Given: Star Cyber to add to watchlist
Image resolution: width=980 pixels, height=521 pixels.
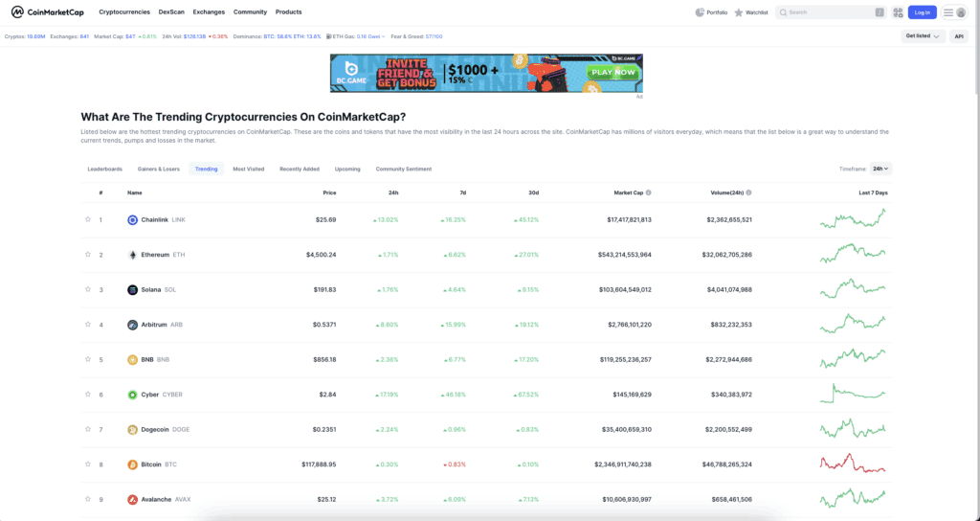Looking at the screenshot, I should pos(88,395).
